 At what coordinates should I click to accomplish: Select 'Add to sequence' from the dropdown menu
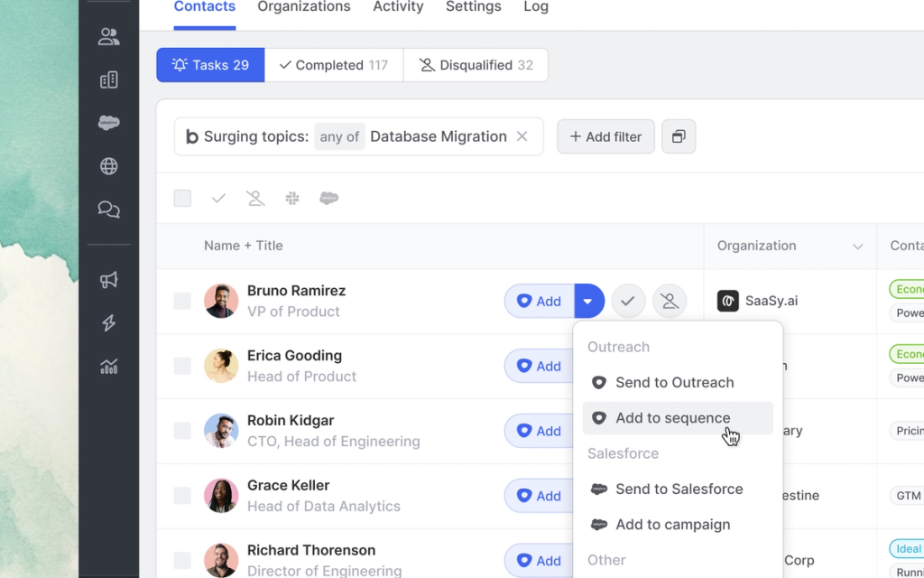coord(672,417)
